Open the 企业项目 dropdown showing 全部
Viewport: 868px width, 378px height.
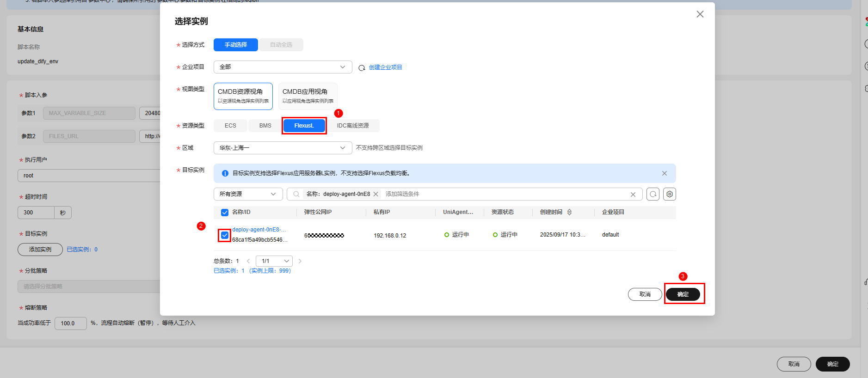[283, 67]
